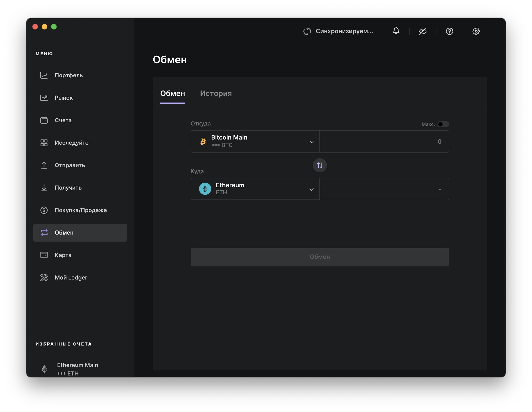The height and width of the screenshot is (412, 532).
Task: Navigate to Счета accounts
Action: pos(63,120)
